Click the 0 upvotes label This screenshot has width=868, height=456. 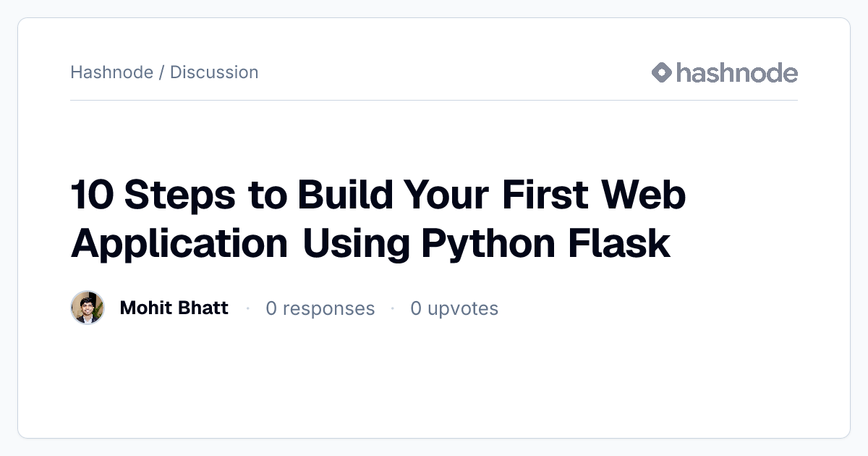coord(454,308)
